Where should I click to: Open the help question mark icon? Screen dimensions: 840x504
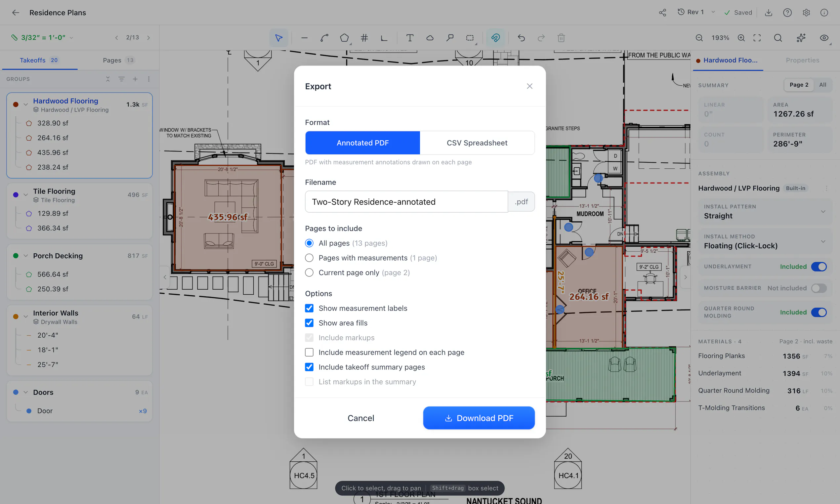tap(787, 13)
